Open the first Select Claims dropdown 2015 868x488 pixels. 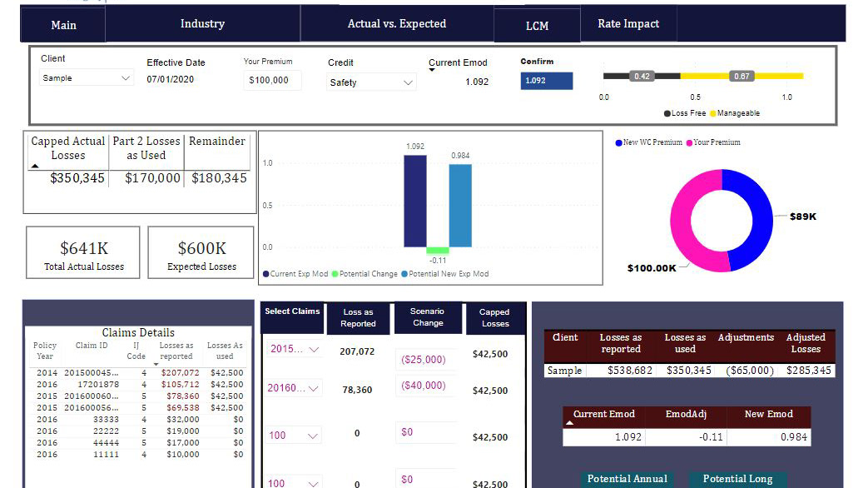(294, 349)
